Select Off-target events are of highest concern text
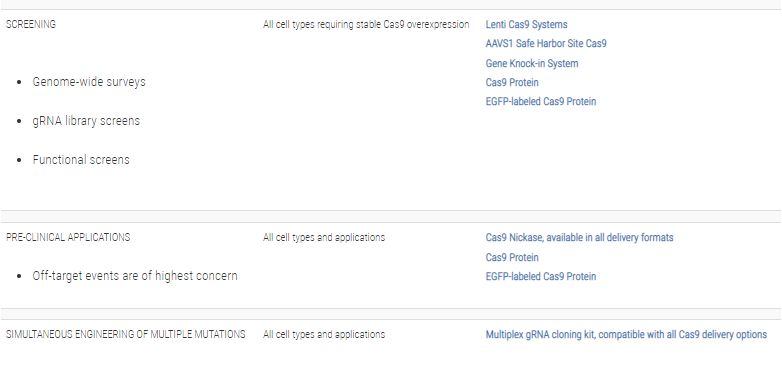The image size is (782, 385). click(x=135, y=276)
